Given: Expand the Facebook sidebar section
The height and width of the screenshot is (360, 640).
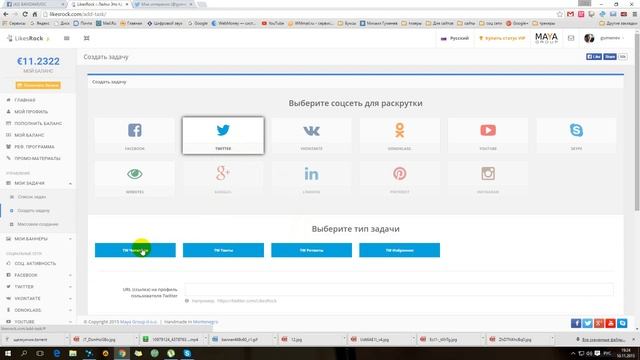Looking at the screenshot, I should coord(38,275).
